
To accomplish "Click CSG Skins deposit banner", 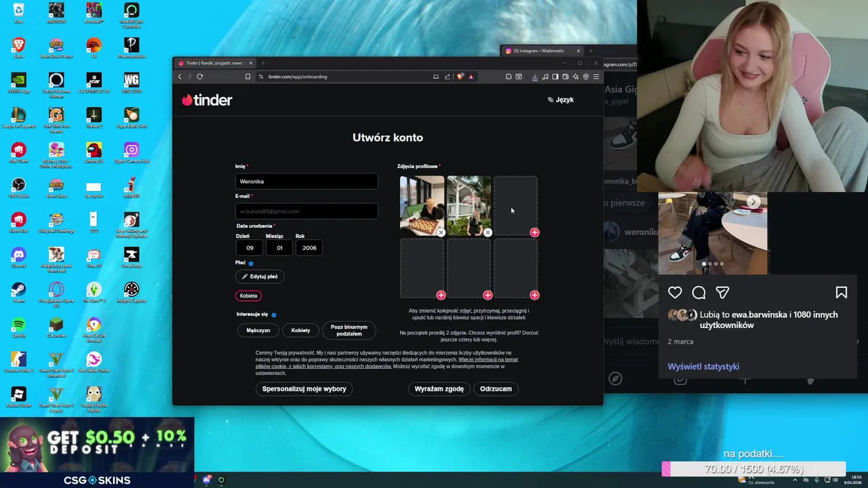I will point(97,453).
